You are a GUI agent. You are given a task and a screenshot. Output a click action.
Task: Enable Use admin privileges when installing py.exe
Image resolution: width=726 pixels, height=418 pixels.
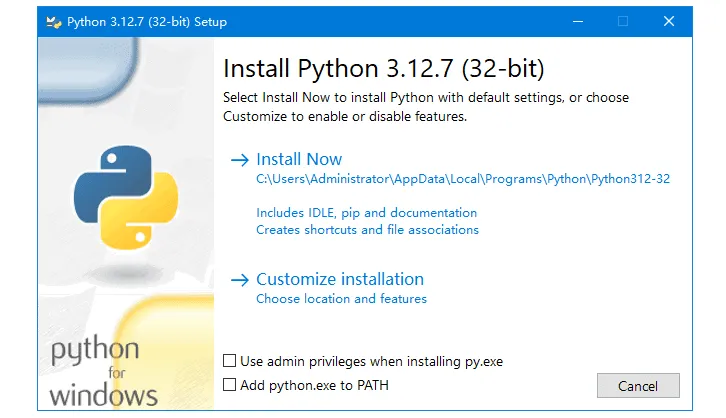pyautogui.click(x=230, y=360)
